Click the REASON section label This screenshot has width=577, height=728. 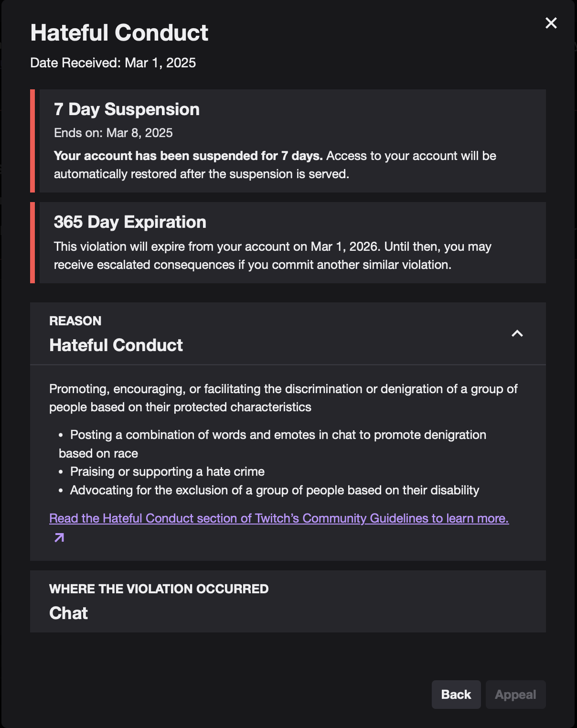click(x=75, y=321)
